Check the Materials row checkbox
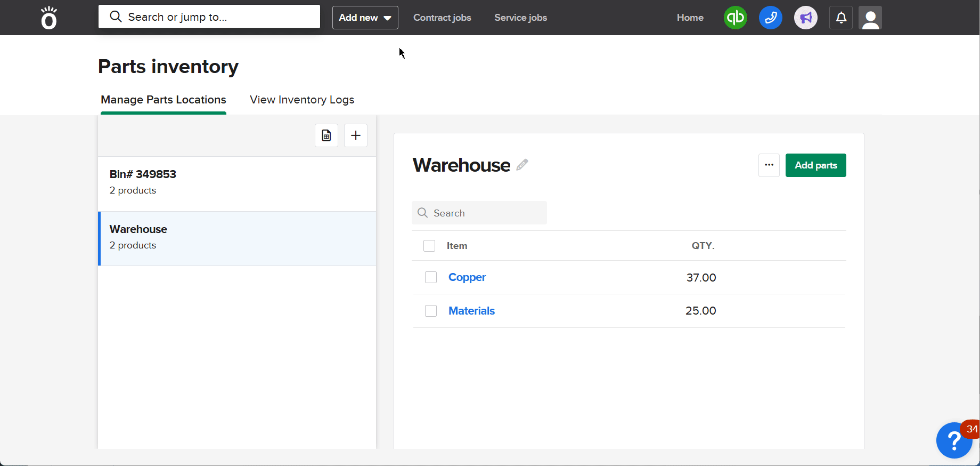Image resolution: width=980 pixels, height=466 pixels. point(431,311)
